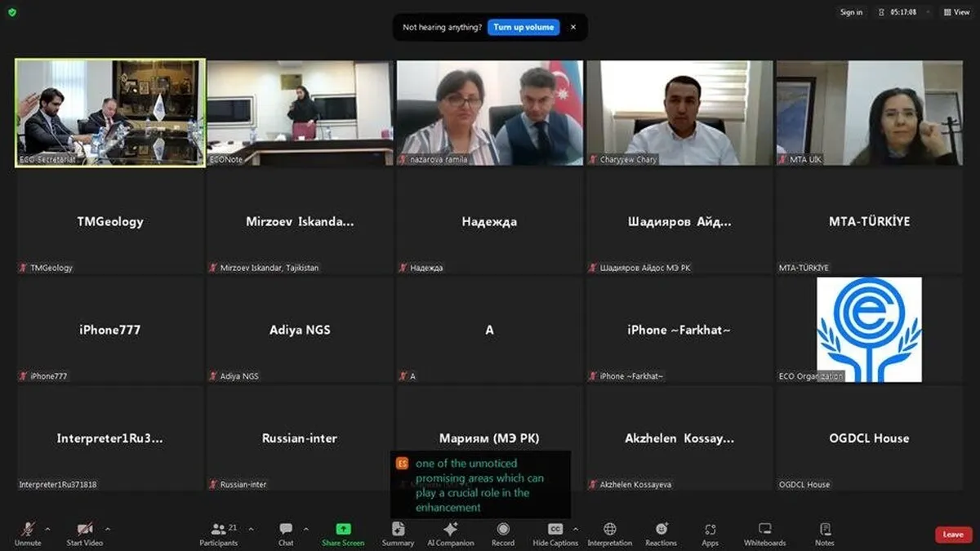Open the Interpretation globe icon

(x=610, y=529)
